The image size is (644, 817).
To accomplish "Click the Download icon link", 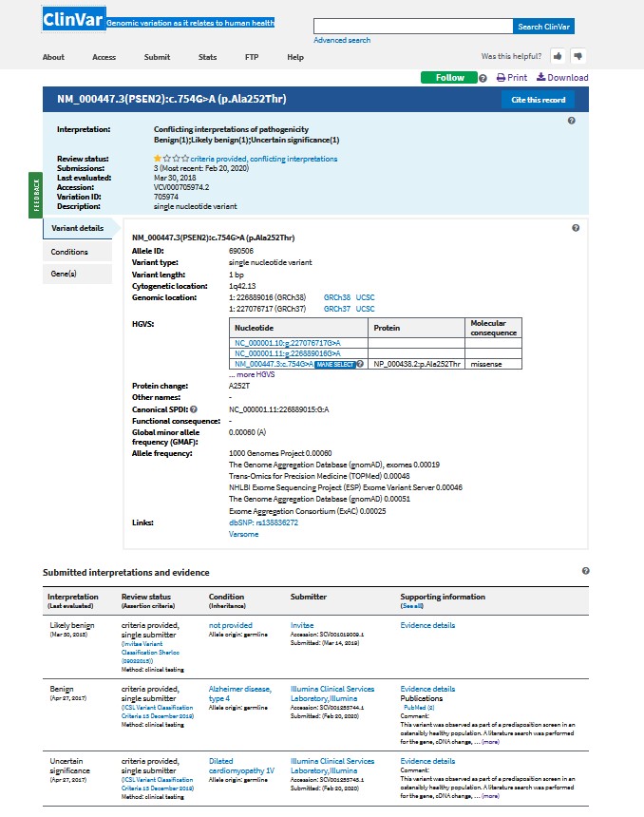I will [562, 78].
